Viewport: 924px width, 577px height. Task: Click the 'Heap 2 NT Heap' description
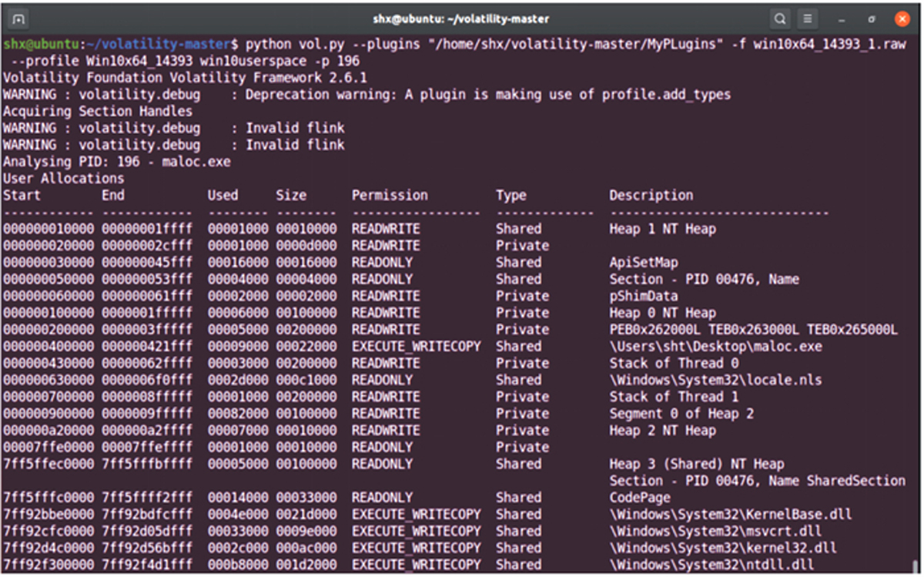click(x=662, y=431)
